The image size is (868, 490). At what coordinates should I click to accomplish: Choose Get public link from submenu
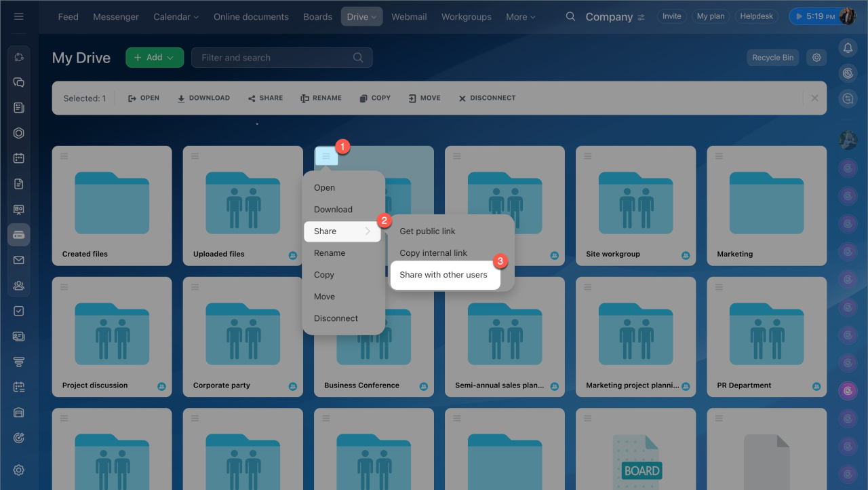427,231
